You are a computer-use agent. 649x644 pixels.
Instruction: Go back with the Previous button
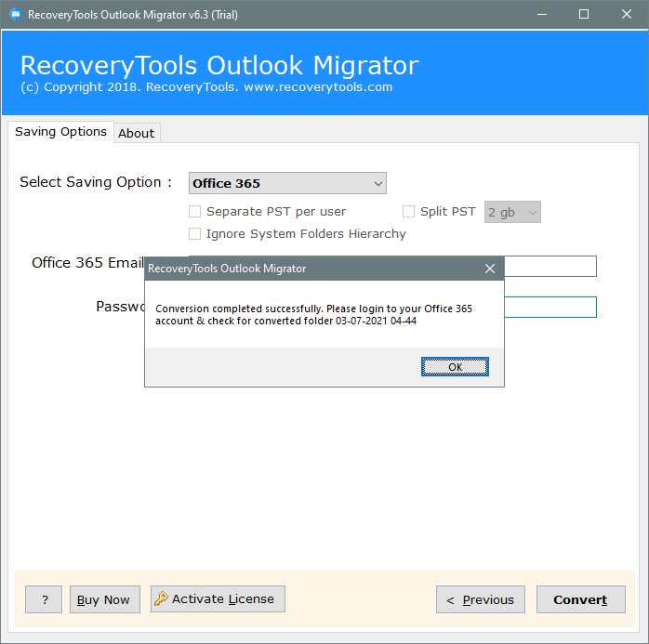pos(481,599)
